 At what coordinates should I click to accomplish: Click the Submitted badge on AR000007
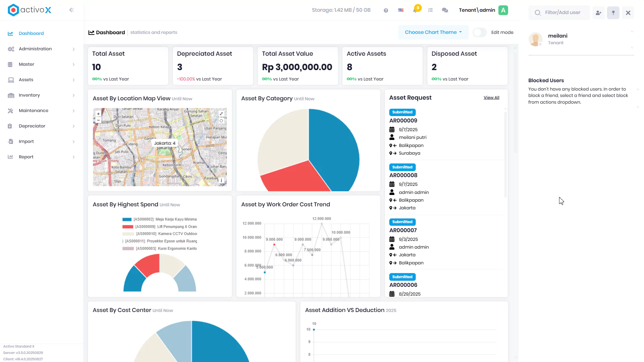click(x=402, y=222)
